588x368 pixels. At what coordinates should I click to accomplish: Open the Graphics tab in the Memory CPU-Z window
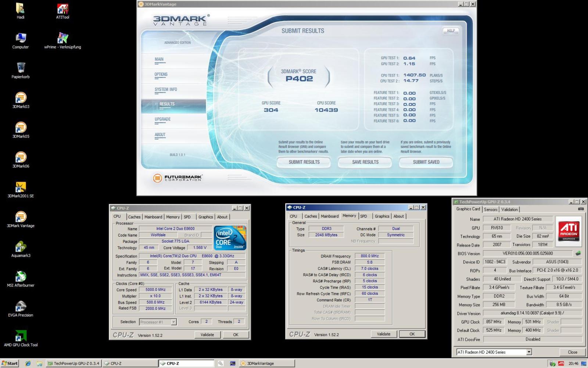coord(382,216)
